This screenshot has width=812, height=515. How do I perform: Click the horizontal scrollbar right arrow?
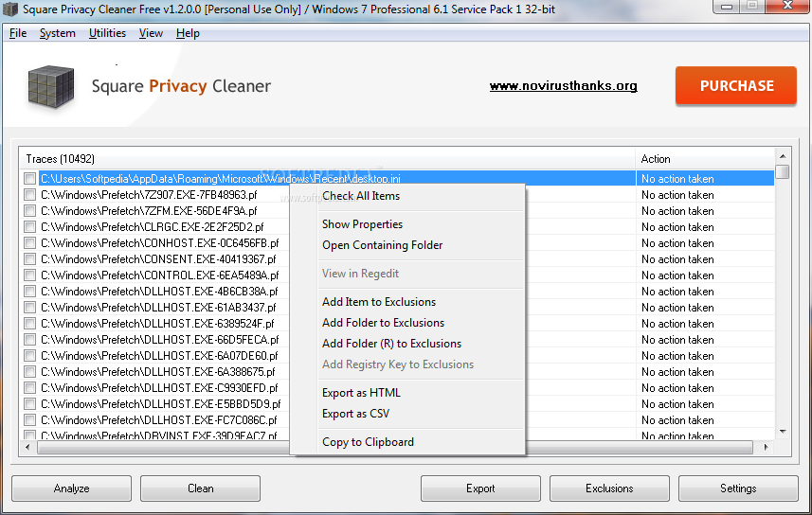(x=766, y=447)
